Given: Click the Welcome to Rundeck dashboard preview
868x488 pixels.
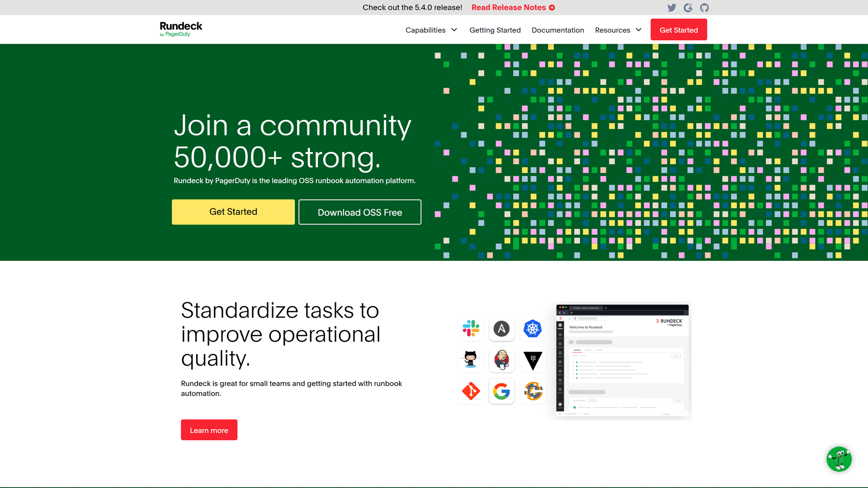Looking at the screenshot, I should click(622, 361).
